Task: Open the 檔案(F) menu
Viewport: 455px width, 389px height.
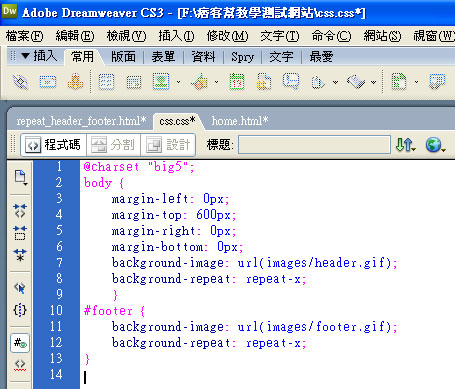Action: [x=24, y=36]
